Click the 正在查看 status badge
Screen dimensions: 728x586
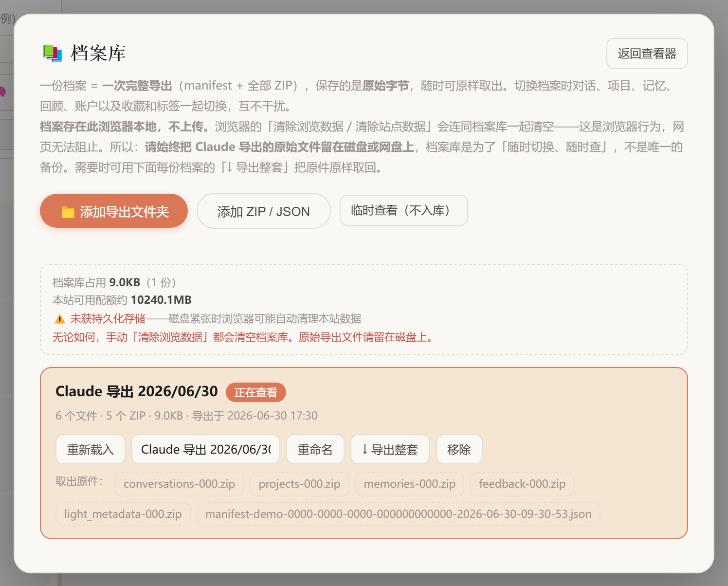[255, 392]
